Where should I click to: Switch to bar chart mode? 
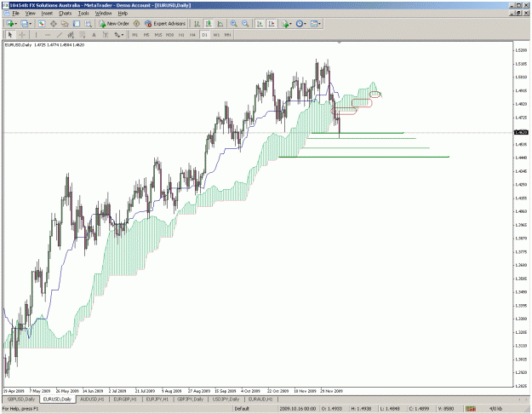pyautogui.click(x=197, y=24)
